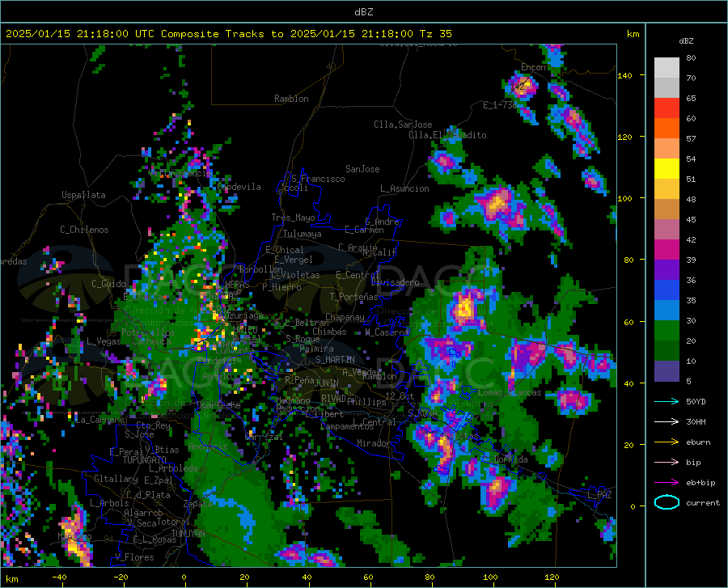Click the 'E_1-730' map label
The image size is (728, 588).
500,105
